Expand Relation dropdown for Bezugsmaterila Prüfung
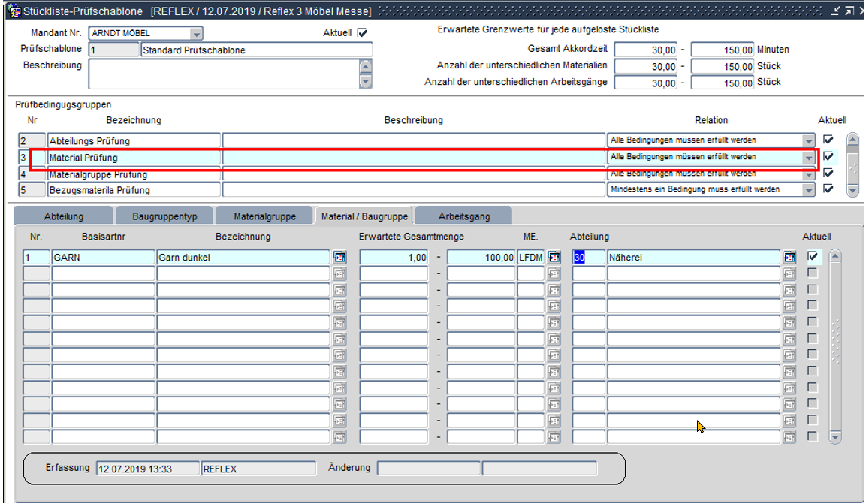 808,190
